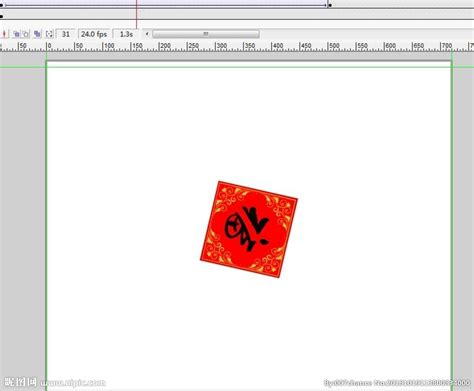
Task: Click the first keyframe of the top layer
Action: [x=2, y=5]
